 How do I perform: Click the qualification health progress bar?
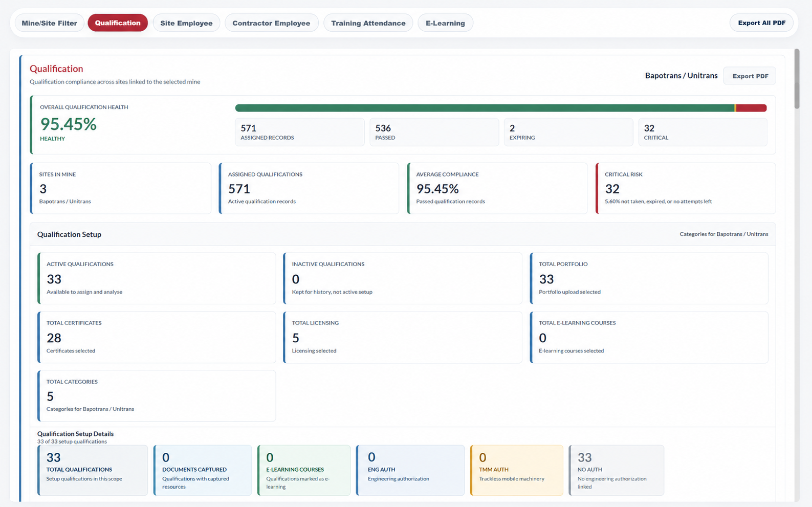(x=500, y=108)
